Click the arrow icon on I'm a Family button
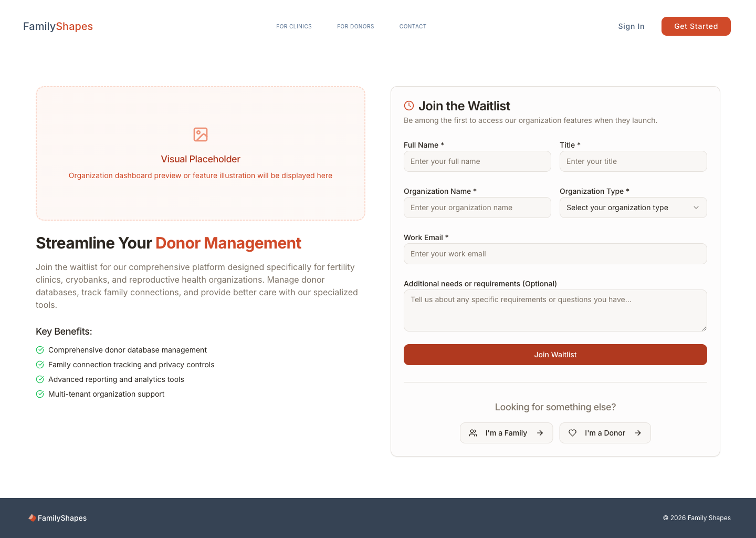Viewport: 756px width, 538px height. coord(540,433)
